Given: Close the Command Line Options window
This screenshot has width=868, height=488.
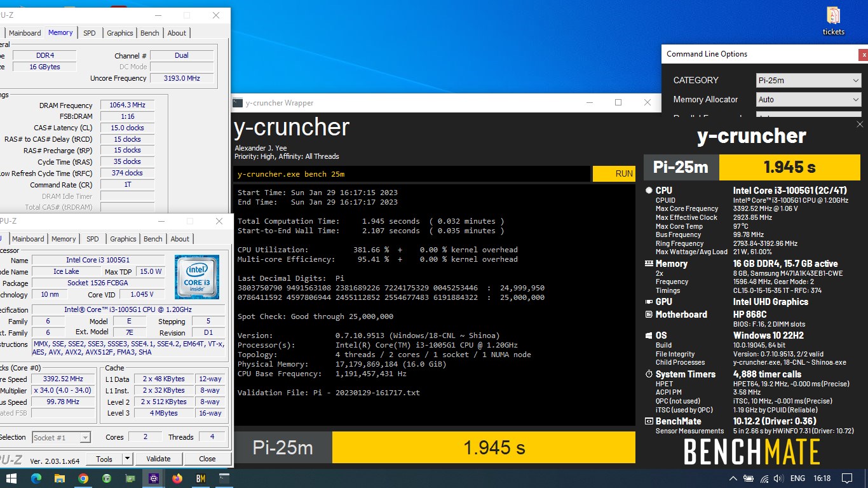Looking at the screenshot, I should point(864,55).
